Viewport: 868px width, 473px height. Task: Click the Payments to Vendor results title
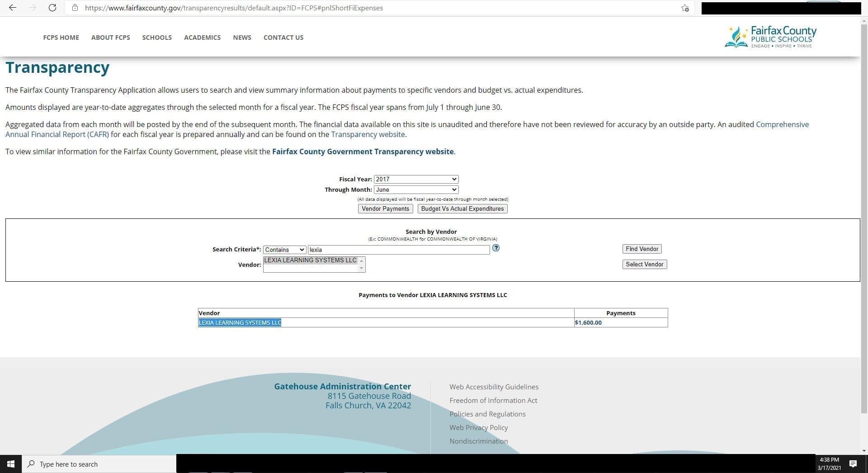[x=433, y=295]
